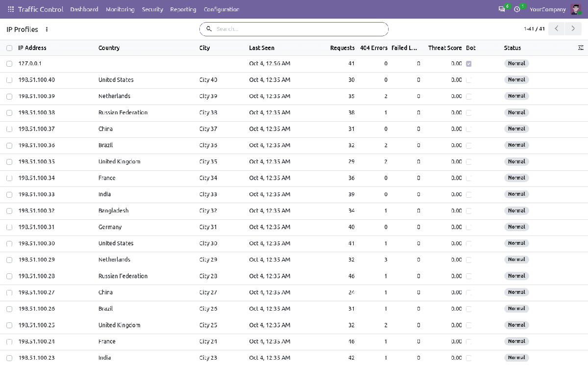Expand the Reporting menu

click(183, 9)
